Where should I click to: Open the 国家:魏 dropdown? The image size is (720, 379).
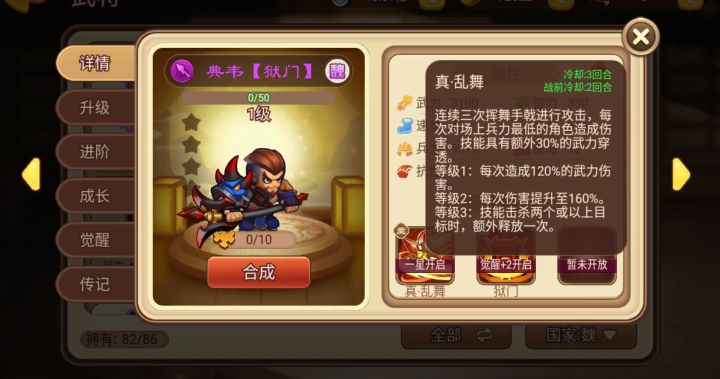[x=581, y=335]
